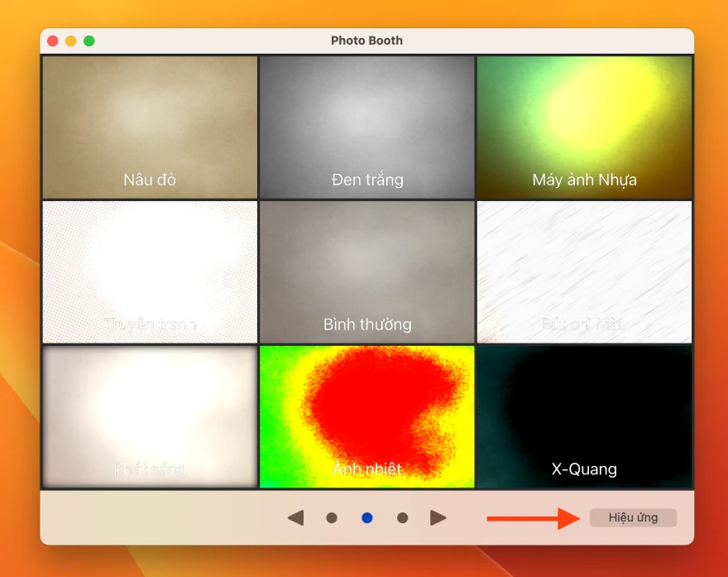Image resolution: width=728 pixels, height=577 pixels.
Task: Select the first effects page dot
Action: [x=332, y=518]
